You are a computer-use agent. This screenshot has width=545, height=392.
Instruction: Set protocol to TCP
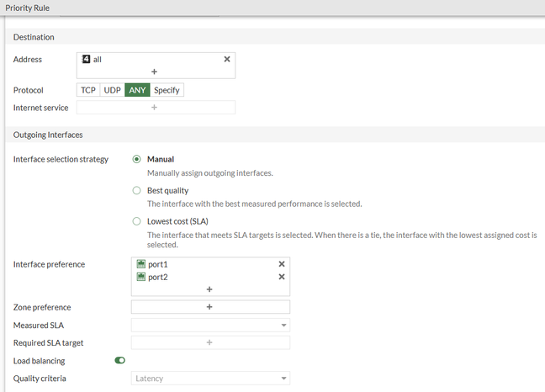[88, 90]
